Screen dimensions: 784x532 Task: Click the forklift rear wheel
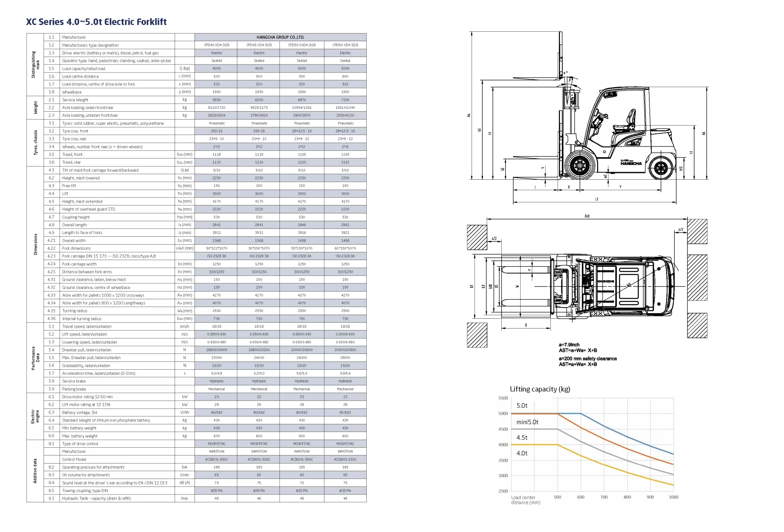click(x=661, y=168)
